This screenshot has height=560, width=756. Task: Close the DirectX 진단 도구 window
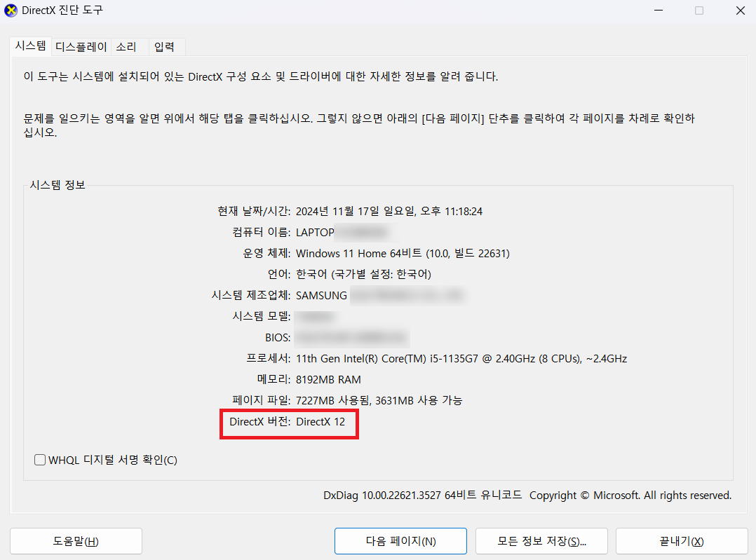point(741,10)
